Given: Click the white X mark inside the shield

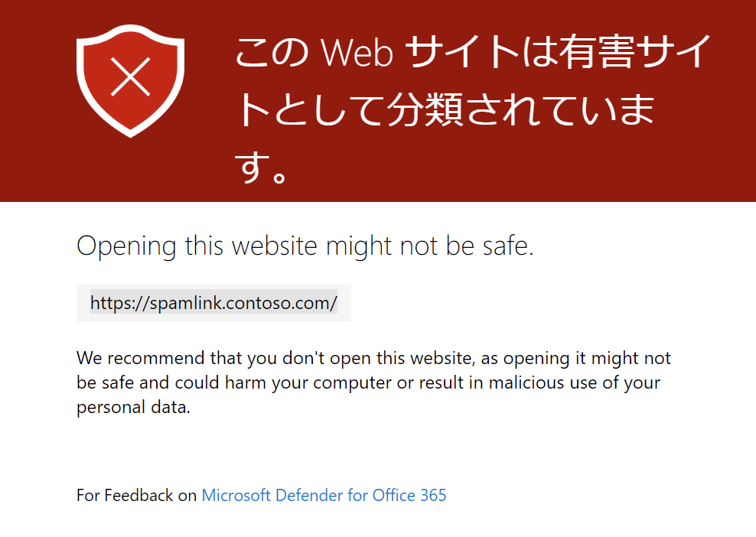Looking at the screenshot, I should [x=130, y=77].
